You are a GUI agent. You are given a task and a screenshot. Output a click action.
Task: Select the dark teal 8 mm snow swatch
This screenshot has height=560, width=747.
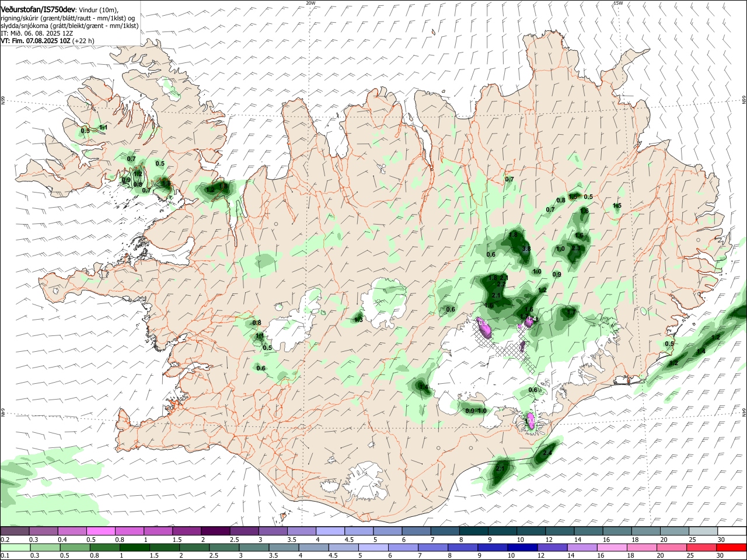point(474,531)
